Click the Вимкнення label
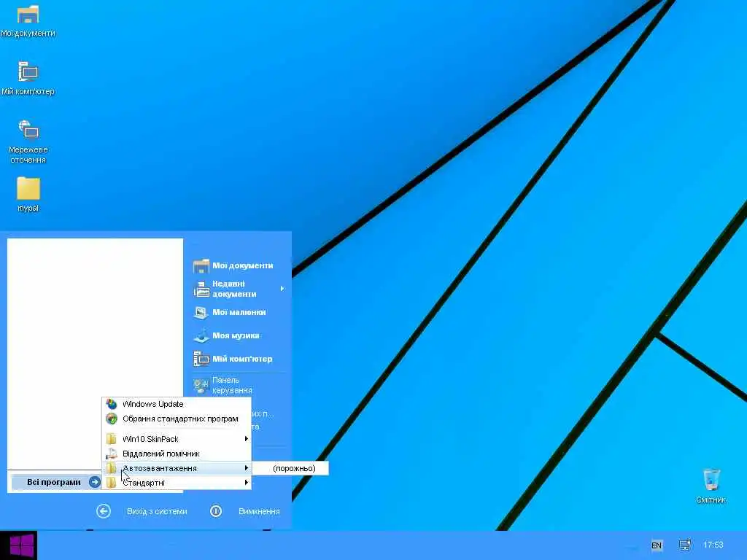Viewport: 747px width, 560px height. pyautogui.click(x=259, y=511)
